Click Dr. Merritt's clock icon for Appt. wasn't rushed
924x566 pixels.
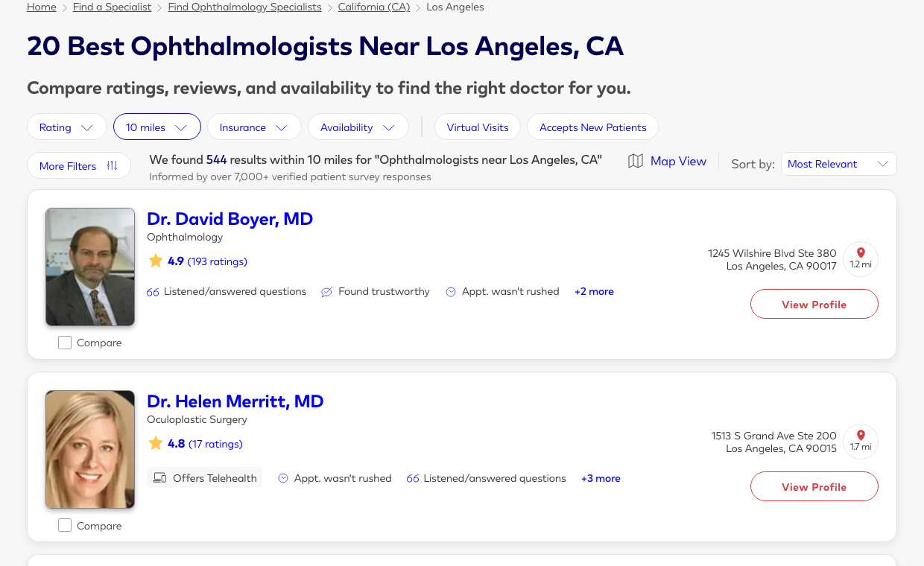click(x=283, y=478)
